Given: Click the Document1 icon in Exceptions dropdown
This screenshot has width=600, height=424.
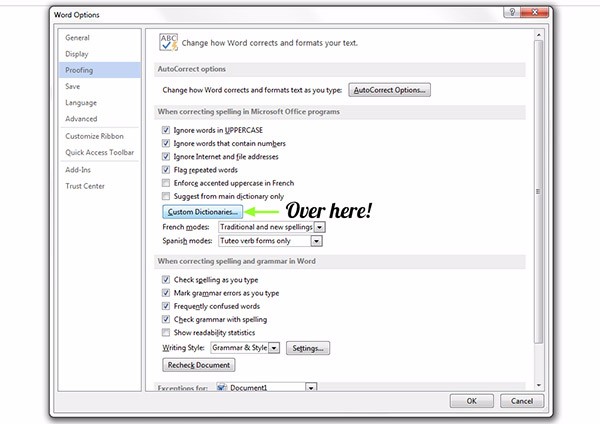Looking at the screenshot, I should (x=221, y=387).
